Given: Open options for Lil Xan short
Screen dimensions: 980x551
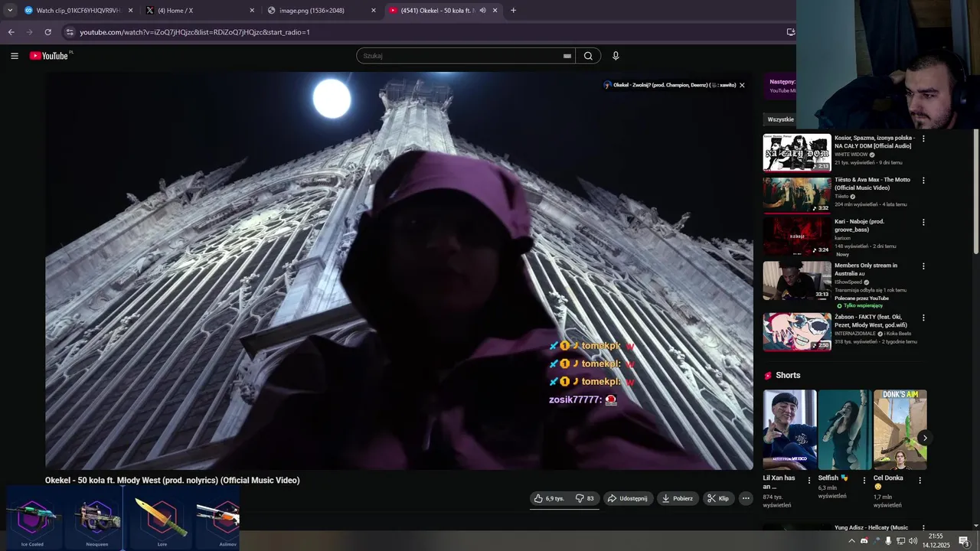Looking at the screenshot, I should click(809, 481).
